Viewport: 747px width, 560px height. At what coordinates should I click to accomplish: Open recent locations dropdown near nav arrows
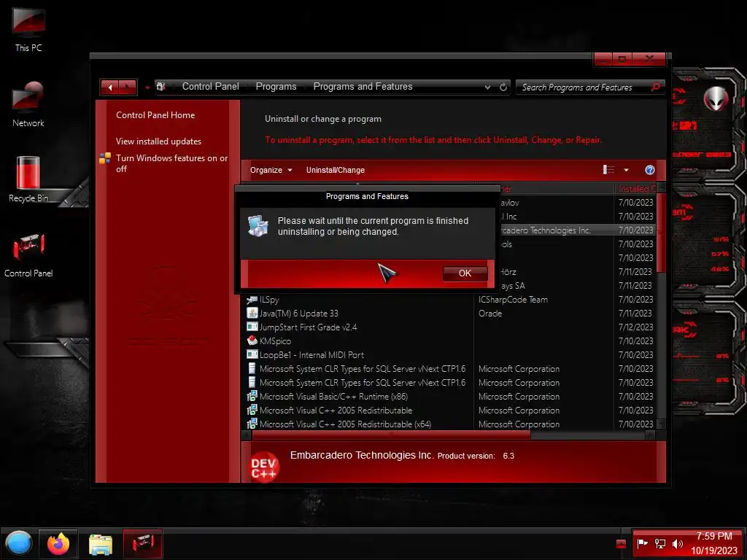(x=147, y=87)
